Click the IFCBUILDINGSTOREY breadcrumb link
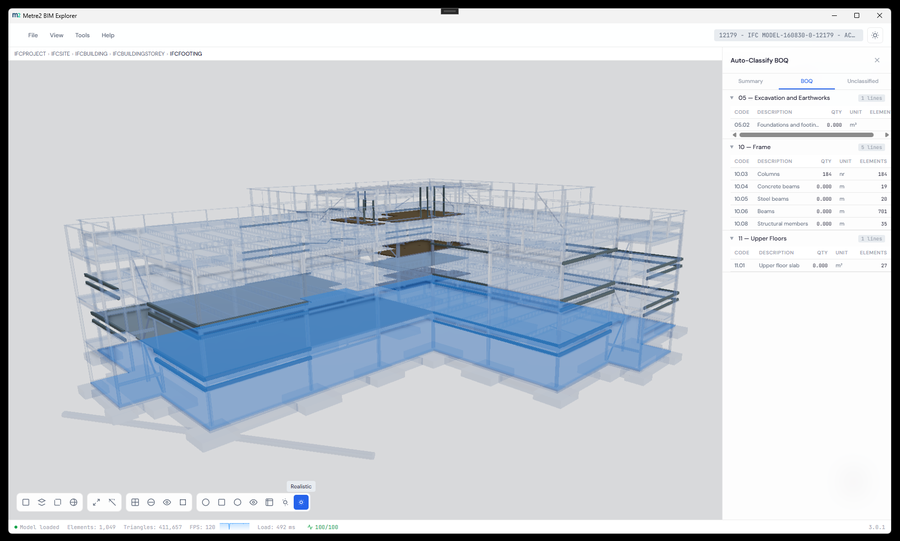This screenshot has width=900, height=541. click(138, 53)
